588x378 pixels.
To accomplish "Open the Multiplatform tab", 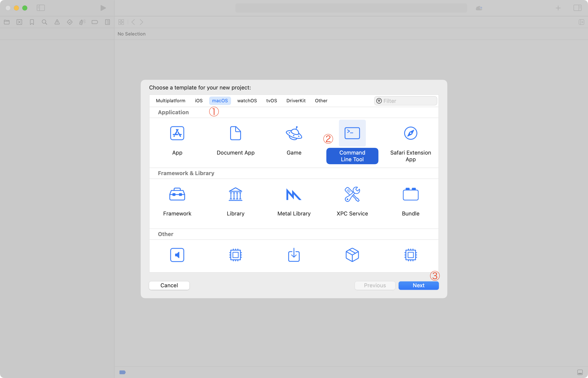I will [x=170, y=101].
